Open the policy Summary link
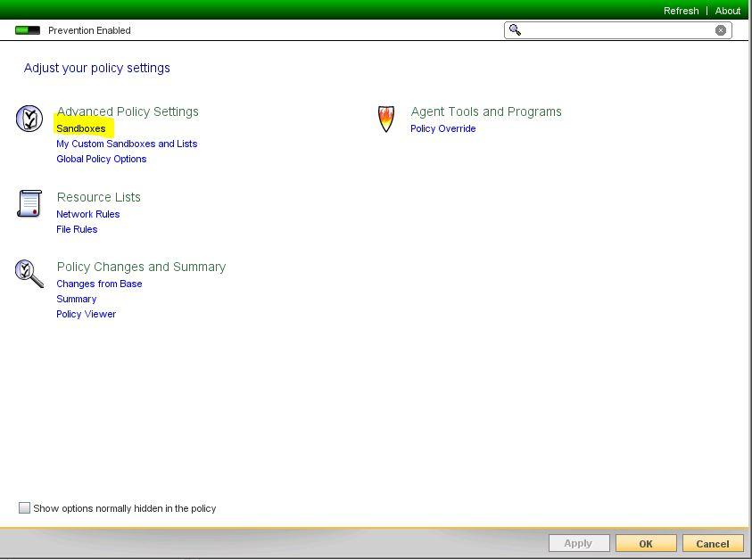Image resolution: width=752 pixels, height=560 pixels. click(77, 299)
